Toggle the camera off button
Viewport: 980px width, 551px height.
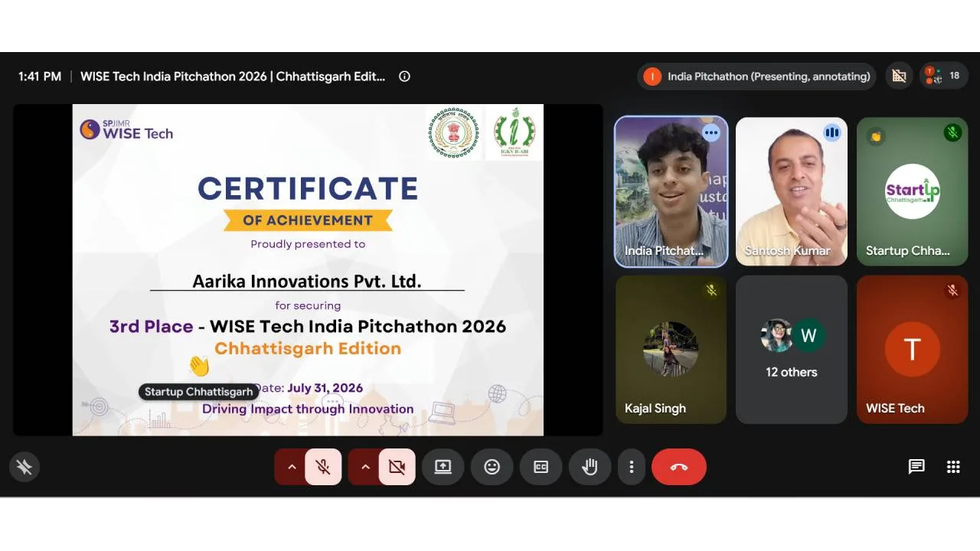click(x=397, y=467)
